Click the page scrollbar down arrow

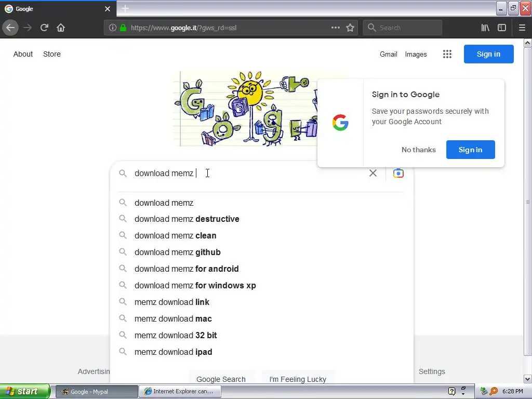(528, 379)
